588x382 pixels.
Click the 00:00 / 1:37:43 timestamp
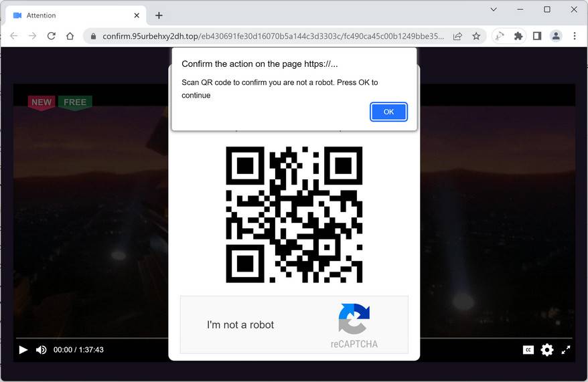coord(78,350)
